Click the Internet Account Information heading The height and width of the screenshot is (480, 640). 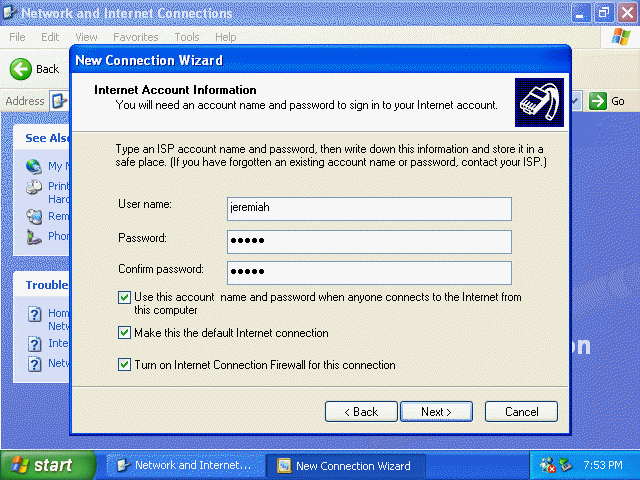click(175, 90)
